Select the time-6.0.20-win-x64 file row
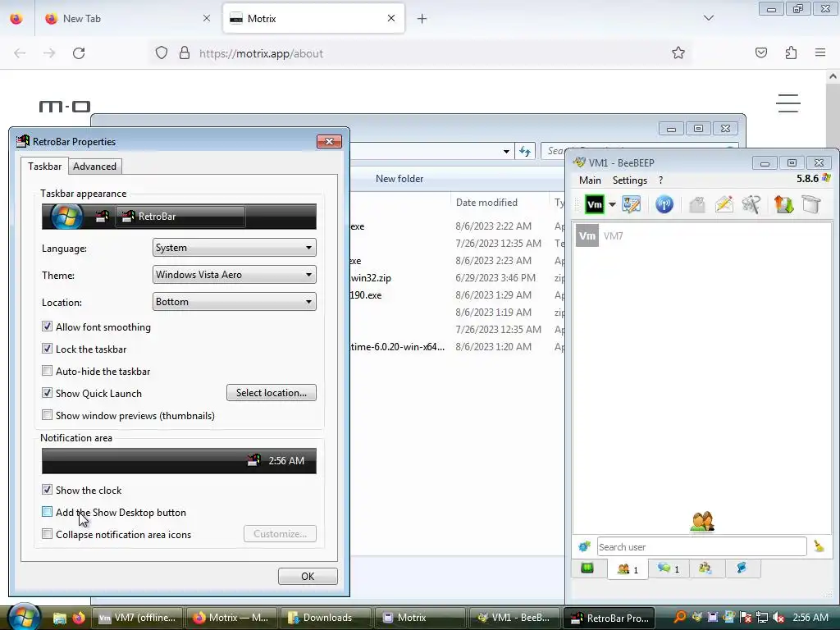840x630 pixels. tap(455, 347)
